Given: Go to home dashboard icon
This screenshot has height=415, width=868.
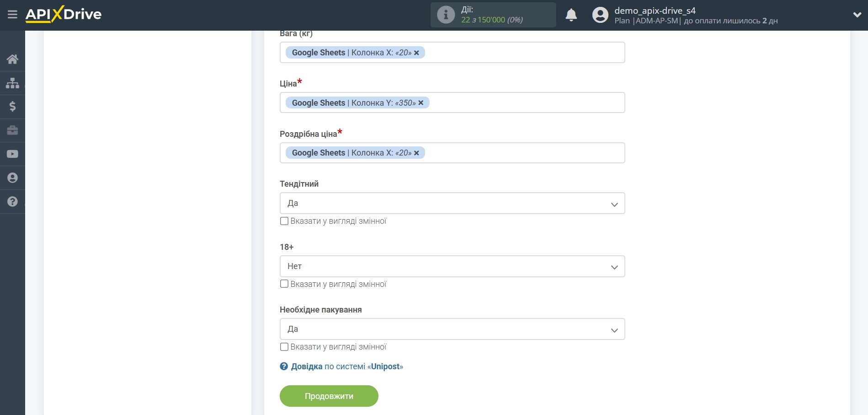Looking at the screenshot, I should tap(12, 59).
